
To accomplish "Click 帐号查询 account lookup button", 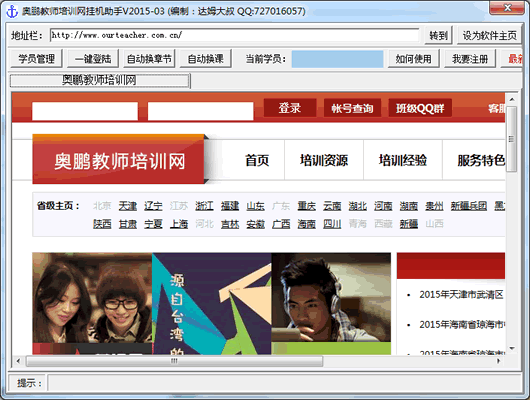I will [x=352, y=108].
